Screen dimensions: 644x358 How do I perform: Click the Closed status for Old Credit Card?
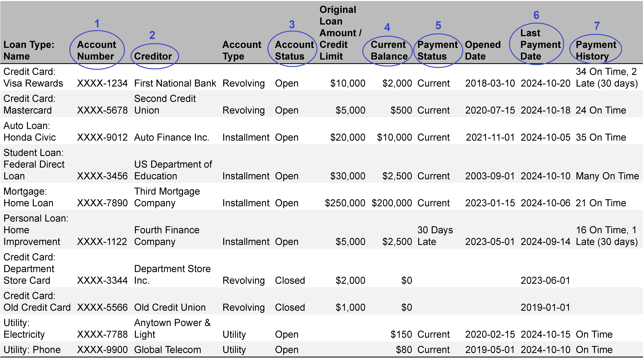pos(290,308)
